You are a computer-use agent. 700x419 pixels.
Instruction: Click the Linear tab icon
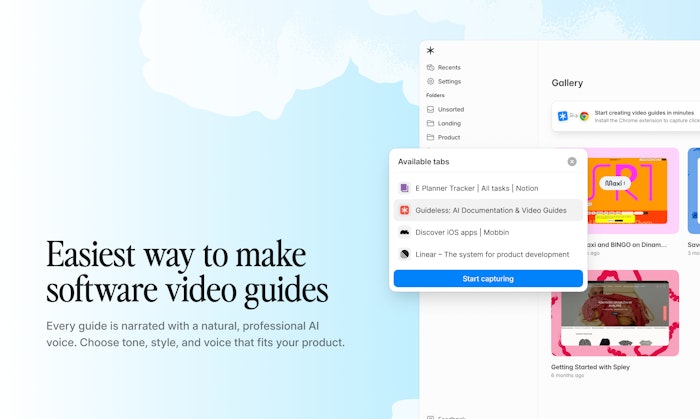404,254
